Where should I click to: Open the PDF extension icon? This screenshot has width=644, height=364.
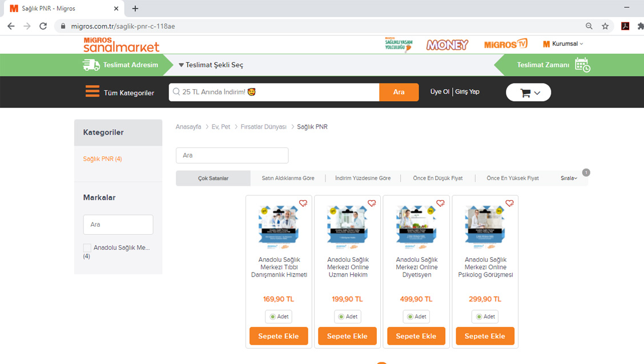tap(625, 26)
